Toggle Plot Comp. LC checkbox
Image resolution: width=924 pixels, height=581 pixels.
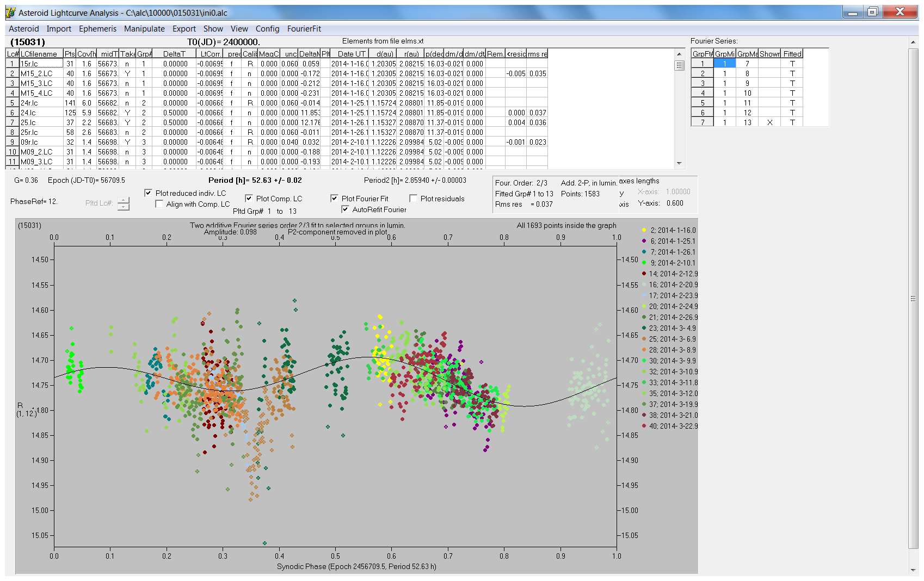pyautogui.click(x=249, y=199)
